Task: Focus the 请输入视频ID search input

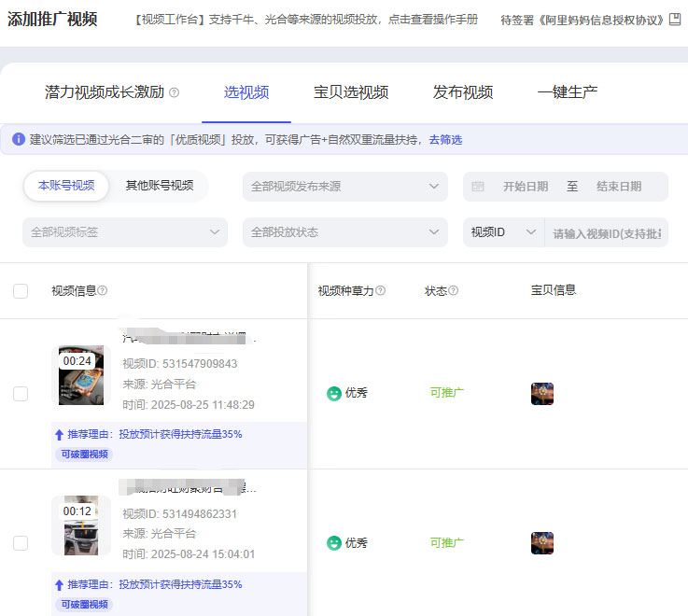Action: pos(607,233)
